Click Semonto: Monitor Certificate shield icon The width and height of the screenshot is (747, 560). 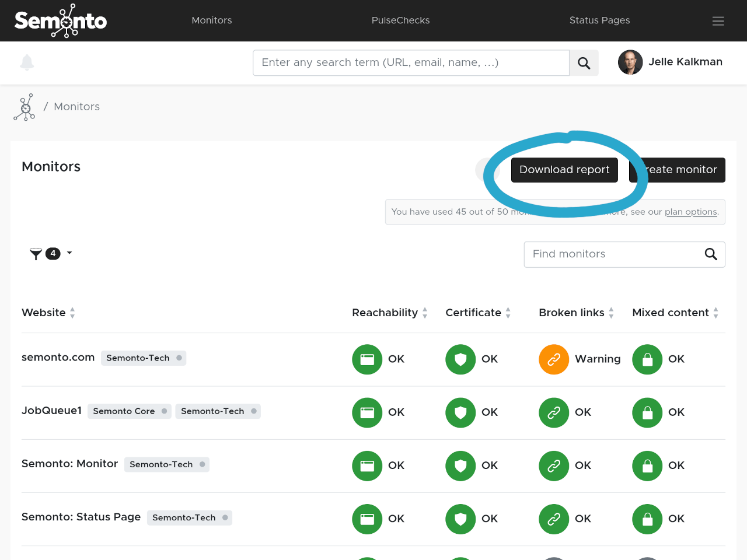(460, 466)
